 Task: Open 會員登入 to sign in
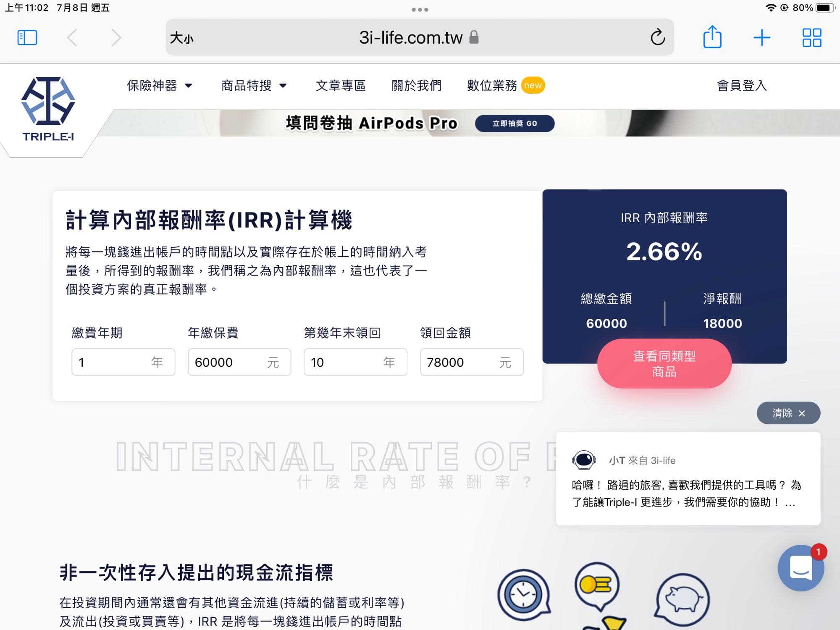[742, 86]
